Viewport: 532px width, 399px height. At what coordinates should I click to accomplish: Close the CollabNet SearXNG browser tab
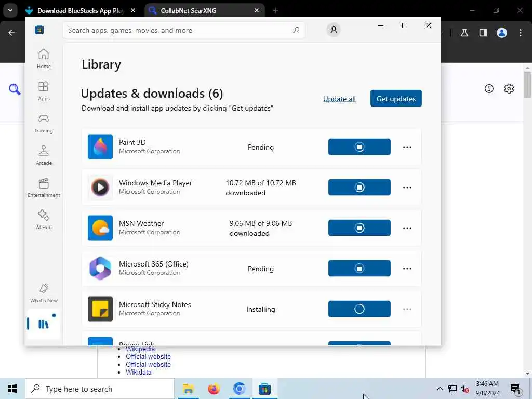click(x=257, y=10)
